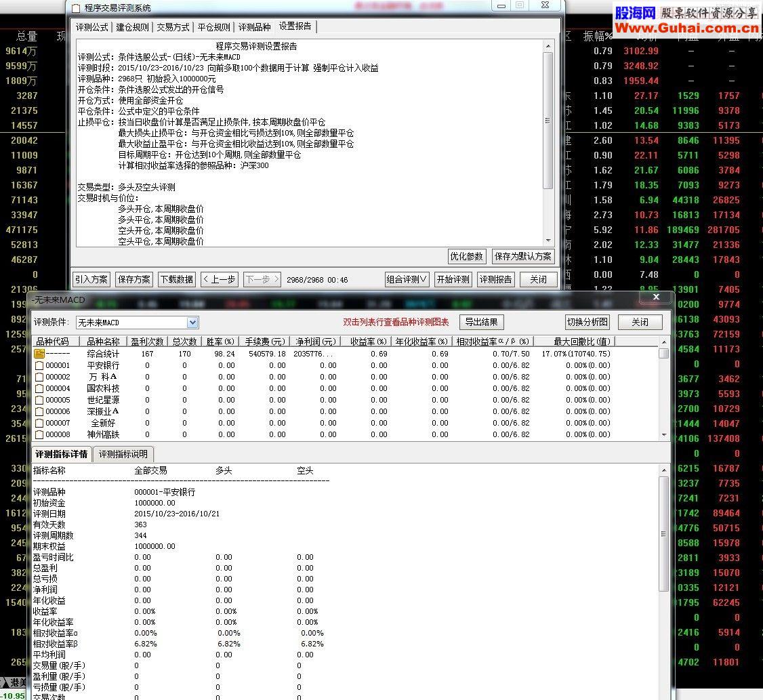Switch to the 建仓规则 tab
Image resolution: width=763 pixels, height=700 pixels.
point(132,27)
